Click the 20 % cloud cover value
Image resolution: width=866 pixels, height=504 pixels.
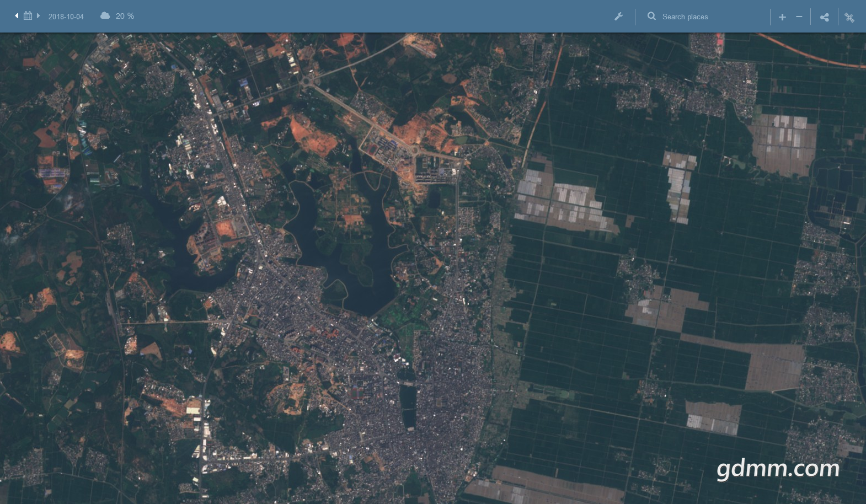125,16
